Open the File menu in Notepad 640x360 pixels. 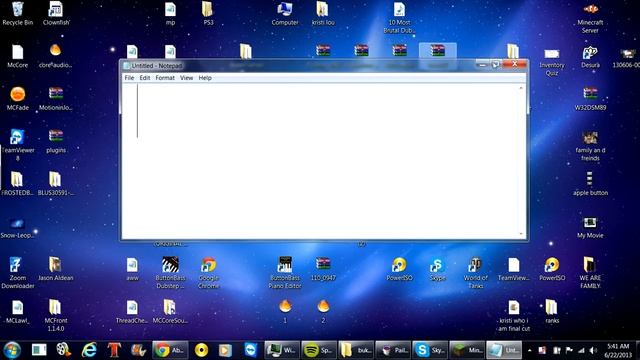click(x=129, y=78)
